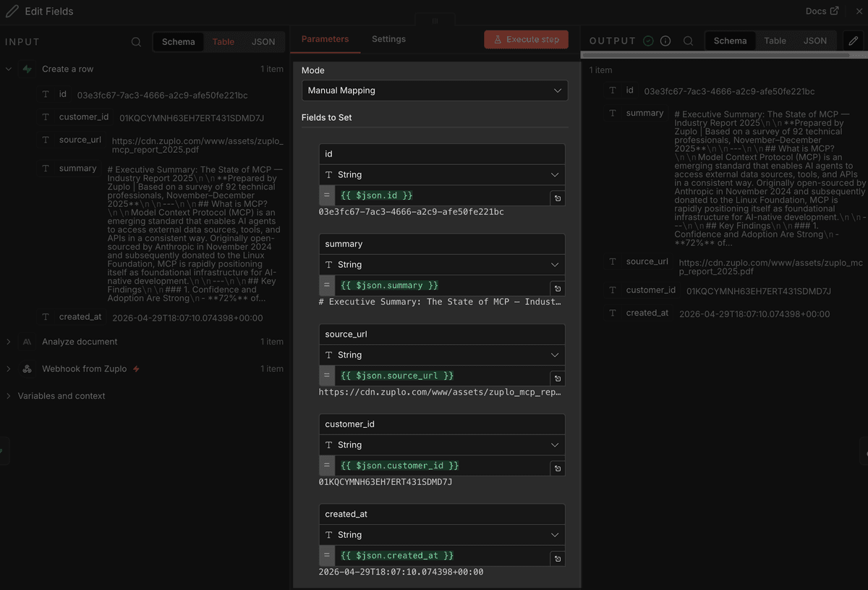Switch INPUT view to Table
This screenshot has width=868, height=590.
(223, 42)
